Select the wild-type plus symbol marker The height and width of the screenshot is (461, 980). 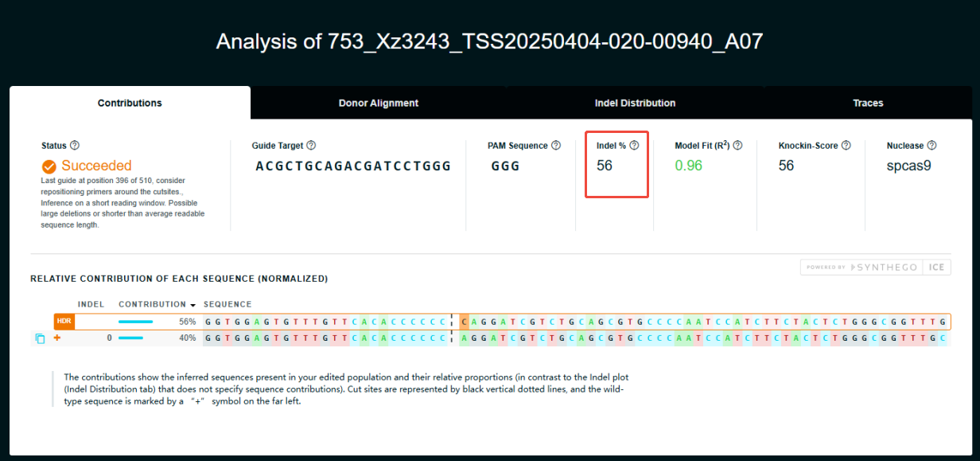click(x=55, y=338)
